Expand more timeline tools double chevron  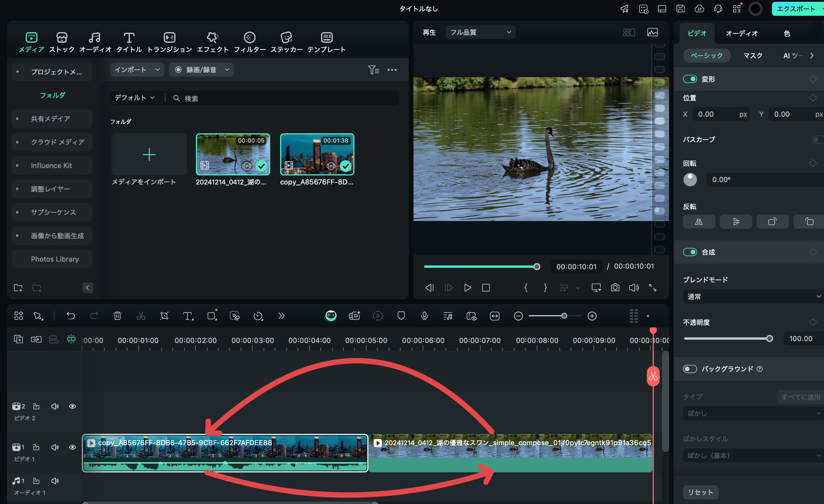(281, 316)
